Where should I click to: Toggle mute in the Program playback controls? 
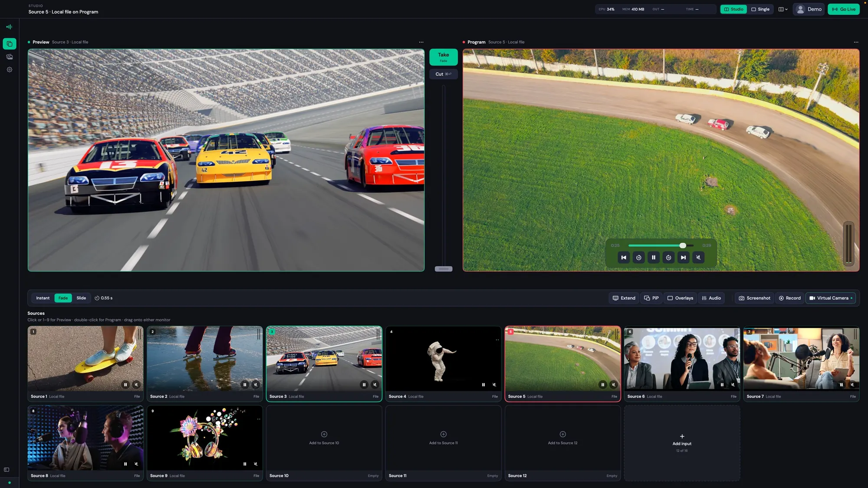pos(698,258)
